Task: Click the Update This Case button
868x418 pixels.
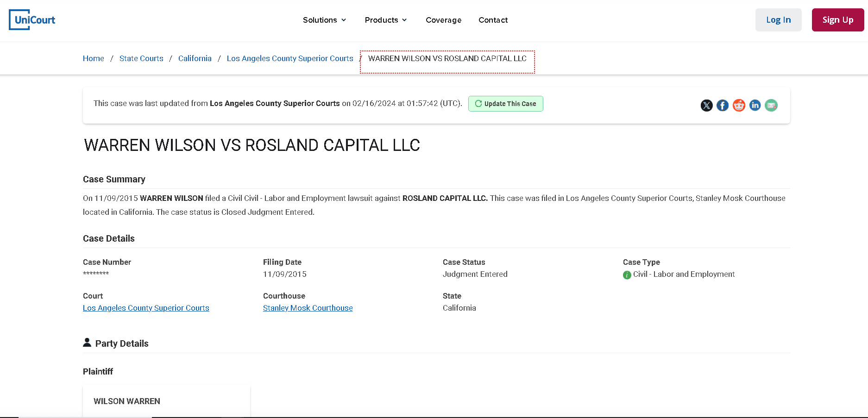Action: (505, 104)
